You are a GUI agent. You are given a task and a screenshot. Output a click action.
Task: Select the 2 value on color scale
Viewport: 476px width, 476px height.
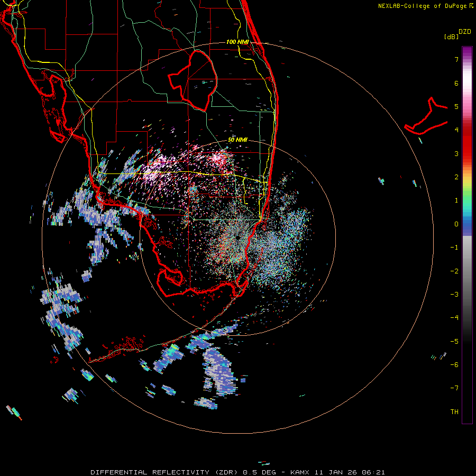(x=456, y=177)
